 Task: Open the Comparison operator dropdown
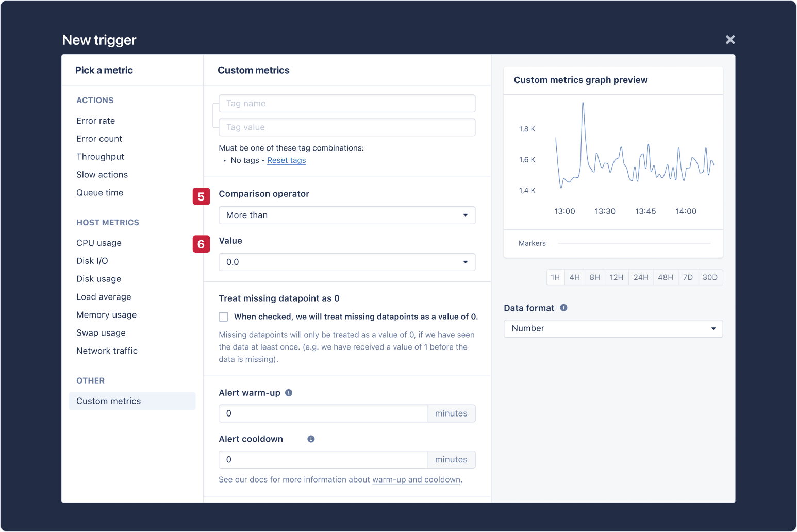tap(347, 215)
